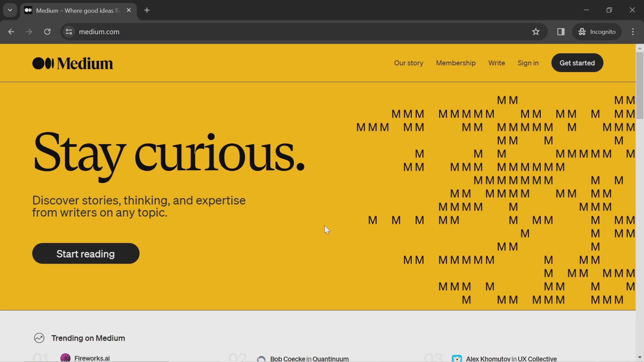
Task: Go to the Membership page
Action: pyautogui.click(x=455, y=63)
